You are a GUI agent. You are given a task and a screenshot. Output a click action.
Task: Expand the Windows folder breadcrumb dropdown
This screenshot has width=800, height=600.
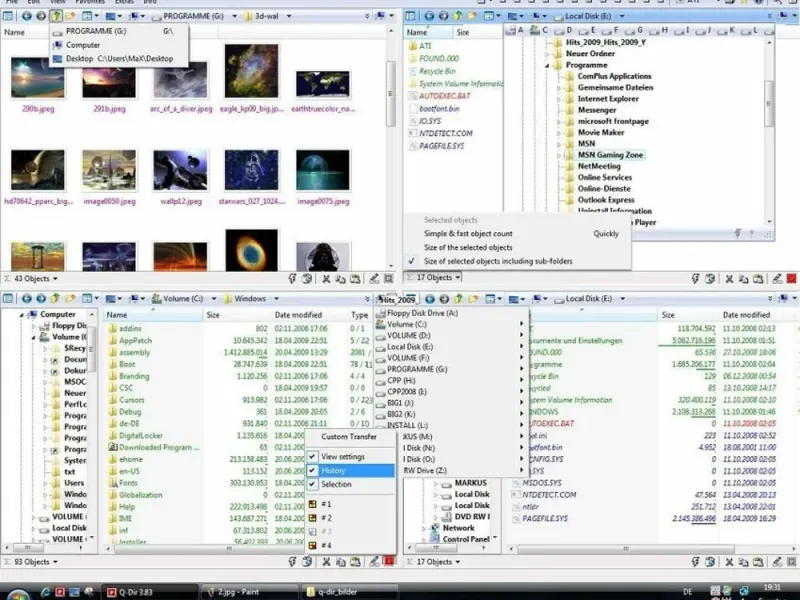pos(276,298)
